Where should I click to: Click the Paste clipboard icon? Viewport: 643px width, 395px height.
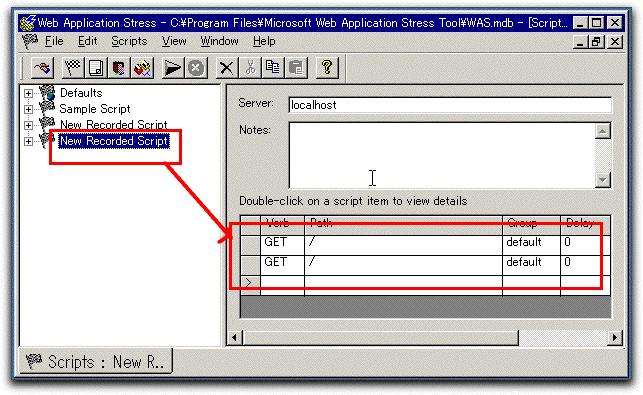tap(296, 68)
